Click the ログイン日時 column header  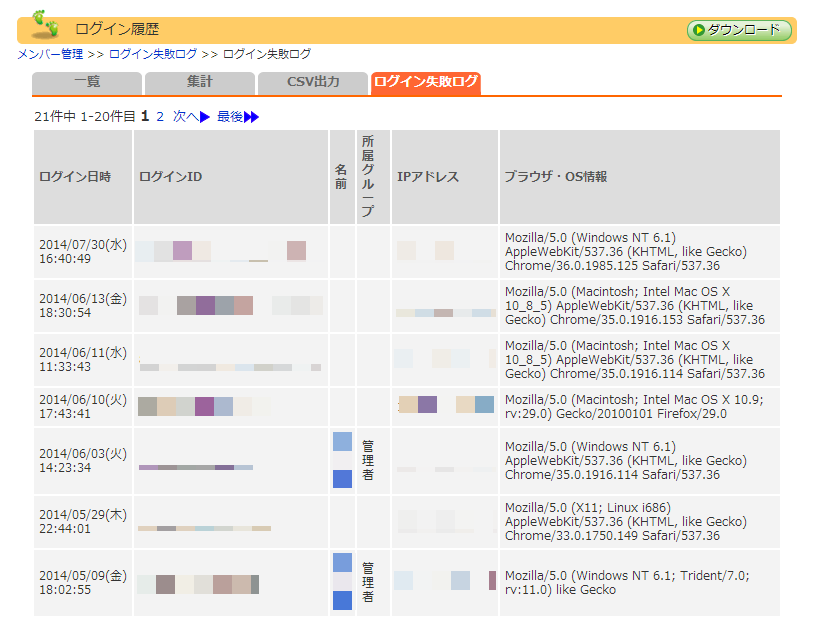(83, 177)
